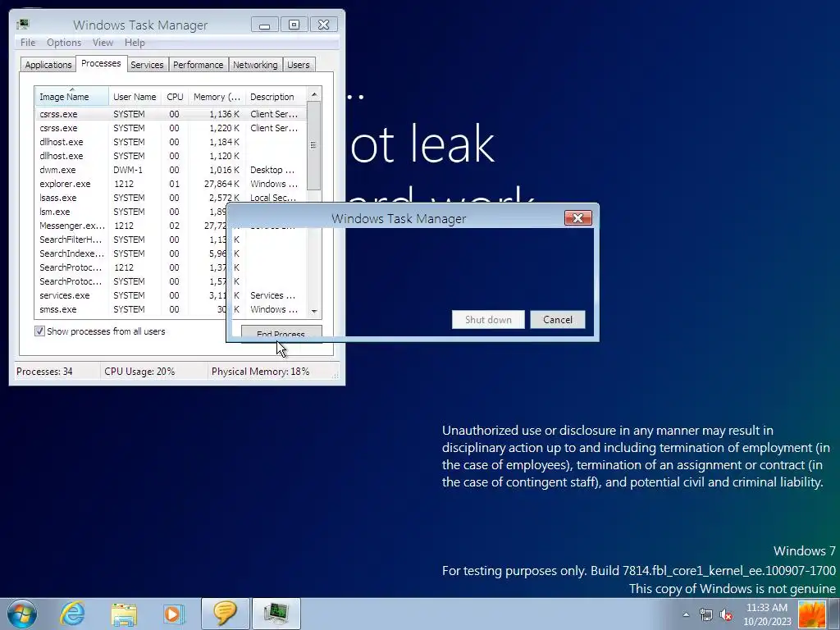Click Physical Memory: 18% status entry
Viewport: 840px width, 630px height.
(x=260, y=372)
